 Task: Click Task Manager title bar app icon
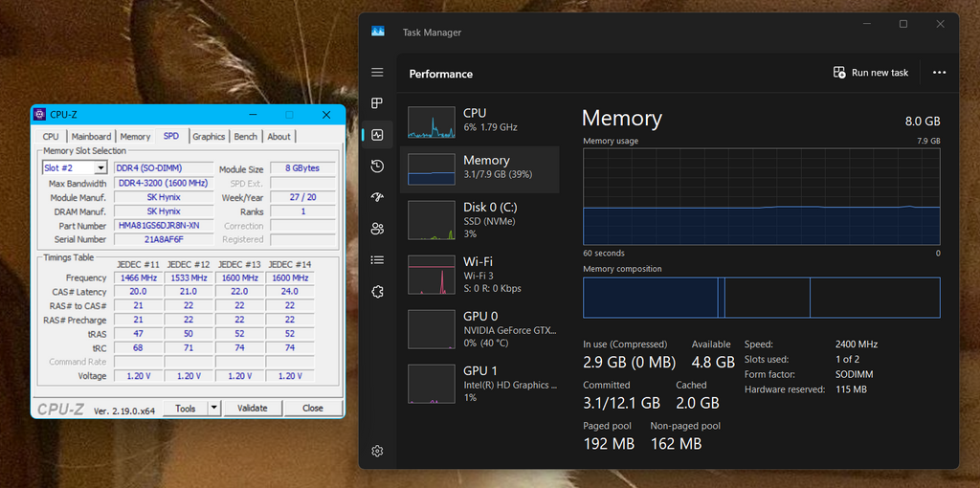click(x=377, y=32)
